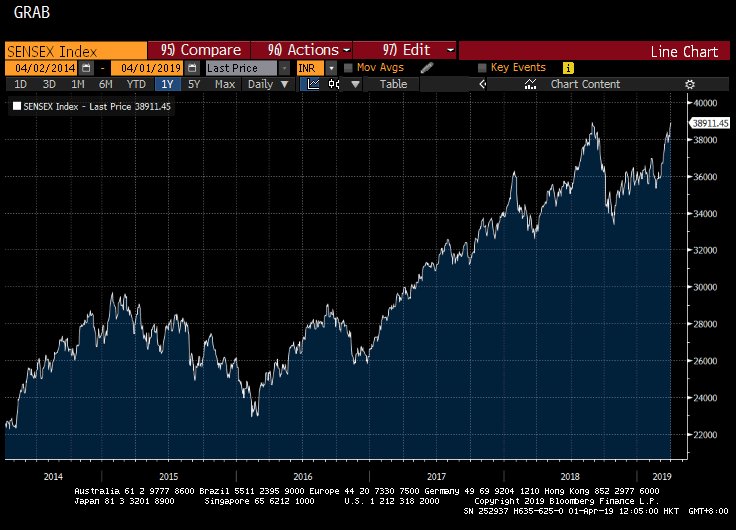
Task: Open the Last Price field dropdown arrow
Action: point(284,68)
